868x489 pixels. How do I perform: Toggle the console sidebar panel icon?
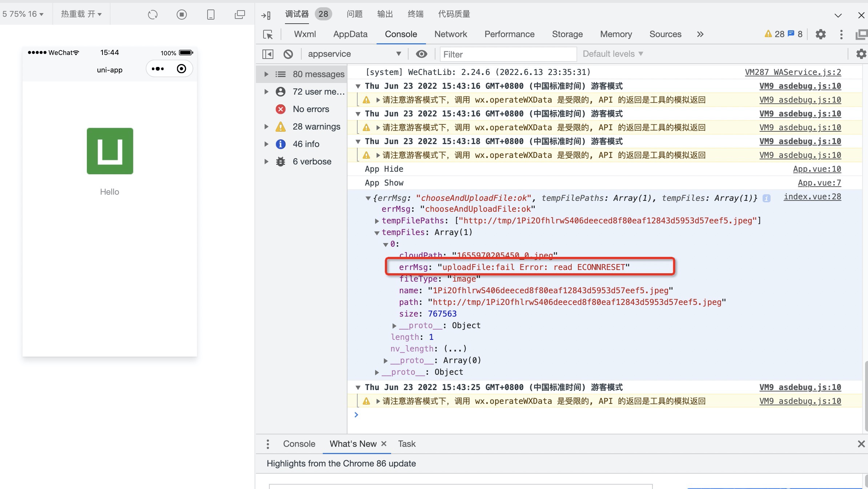coord(268,54)
